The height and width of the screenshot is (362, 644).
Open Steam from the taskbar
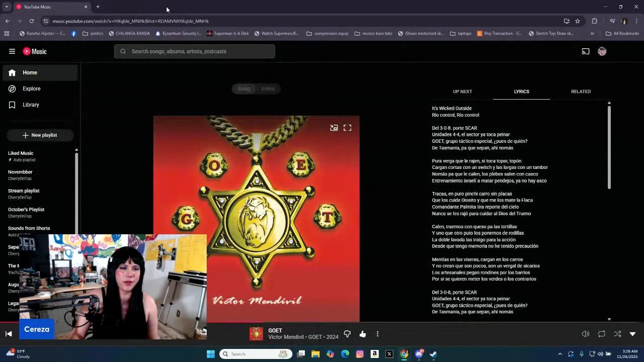[434, 354]
